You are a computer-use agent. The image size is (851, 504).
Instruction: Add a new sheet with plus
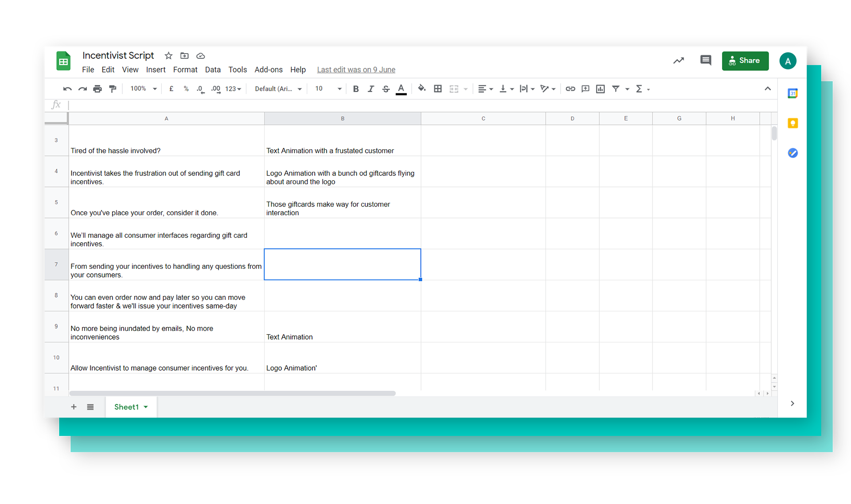pyautogui.click(x=74, y=407)
